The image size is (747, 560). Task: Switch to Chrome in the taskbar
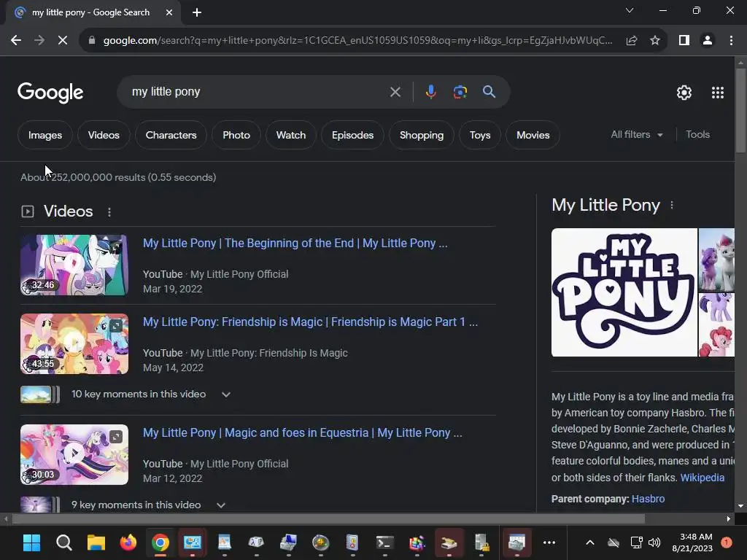[160, 542]
